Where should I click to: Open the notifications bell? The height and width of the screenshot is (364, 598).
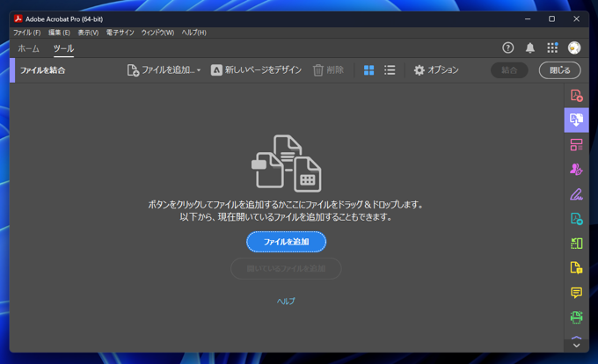[530, 47]
